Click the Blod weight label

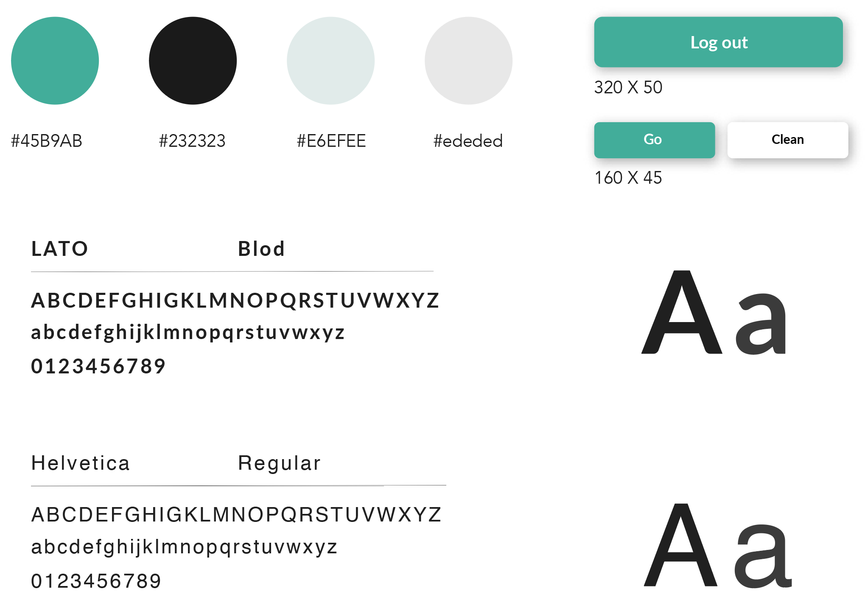tap(261, 249)
